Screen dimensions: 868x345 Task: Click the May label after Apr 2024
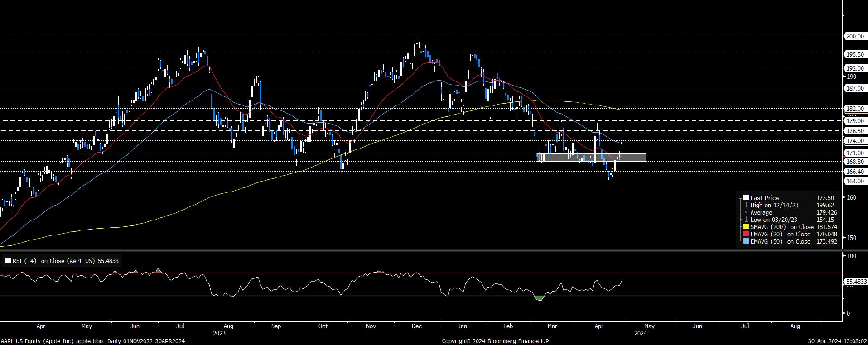[649, 326]
